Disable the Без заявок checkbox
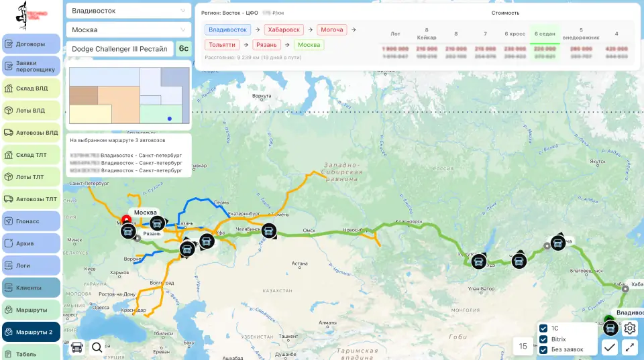This screenshot has height=360, width=644. click(543, 349)
